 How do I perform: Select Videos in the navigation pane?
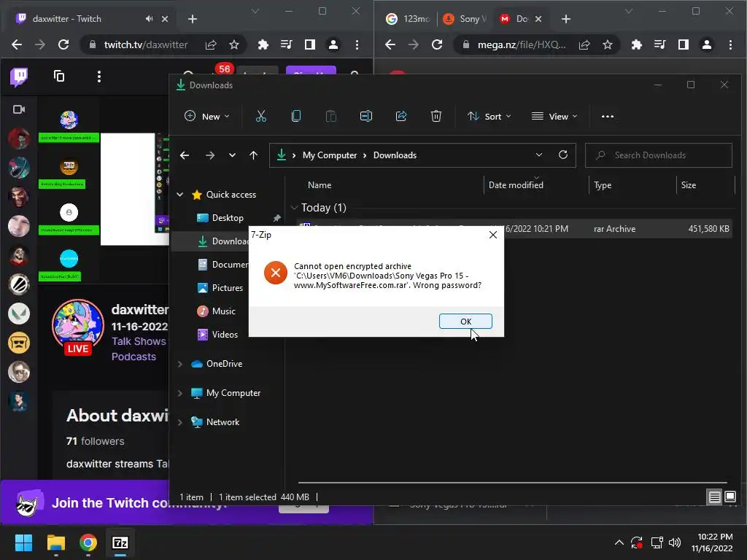[x=225, y=334]
